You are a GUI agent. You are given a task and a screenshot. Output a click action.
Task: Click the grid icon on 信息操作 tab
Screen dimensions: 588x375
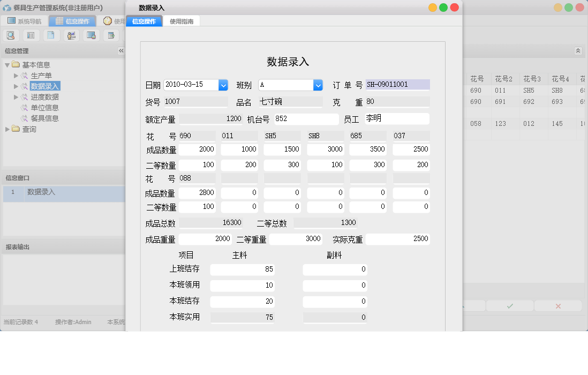[59, 21]
